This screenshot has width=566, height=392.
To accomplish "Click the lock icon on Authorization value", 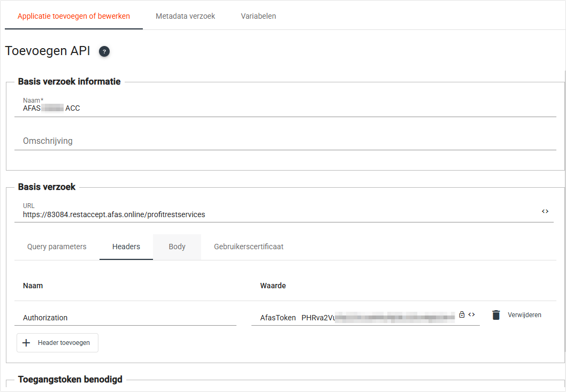I will tap(462, 314).
